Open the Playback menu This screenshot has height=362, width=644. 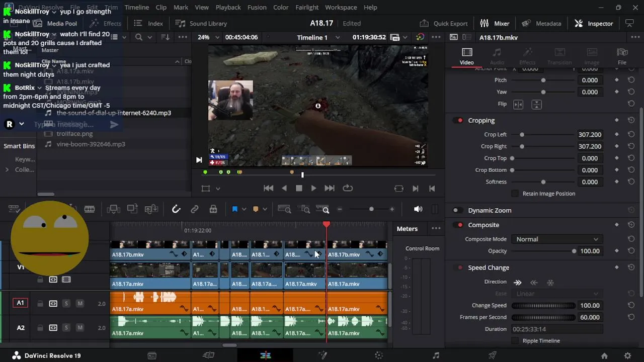228,8
